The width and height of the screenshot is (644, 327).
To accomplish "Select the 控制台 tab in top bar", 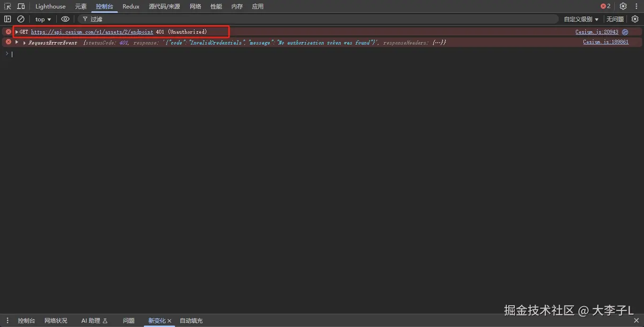I will pos(105,7).
